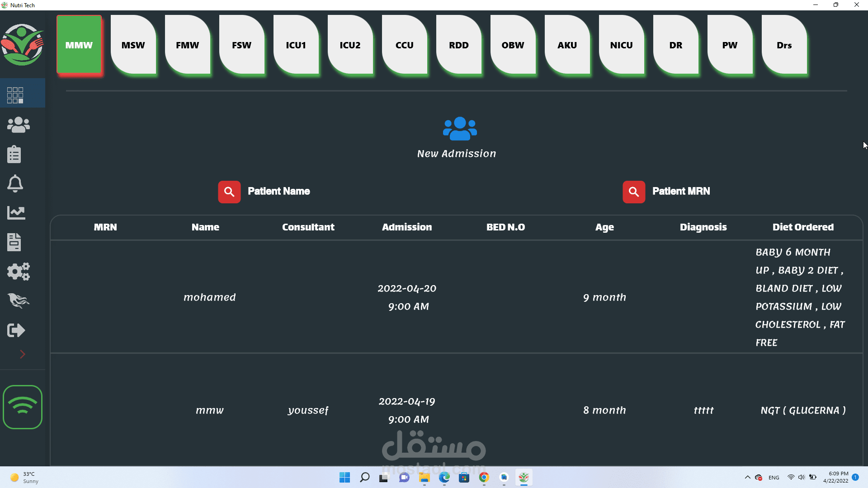Open settings gears icon in sidebar

(x=18, y=272)
